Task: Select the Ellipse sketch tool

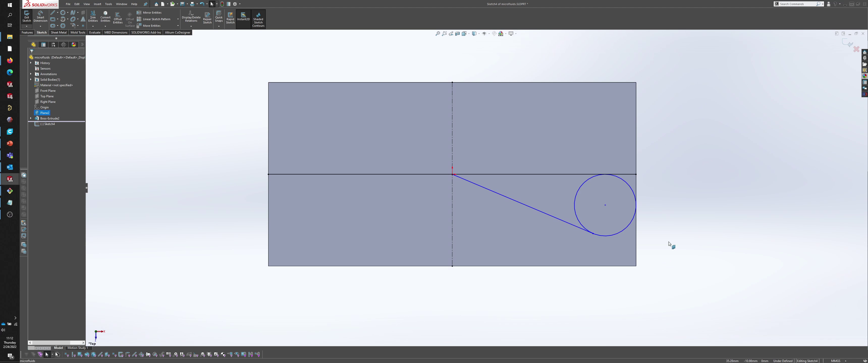Action: 73,19
